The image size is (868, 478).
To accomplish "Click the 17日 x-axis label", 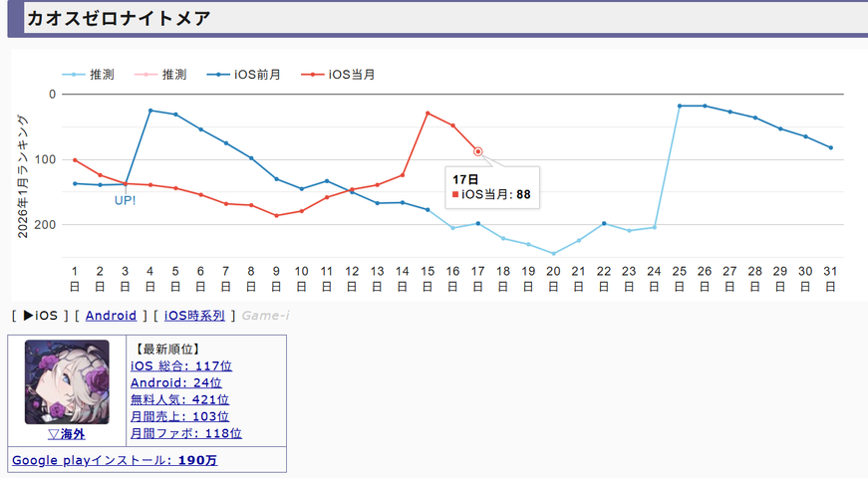I will tap(477, 279).
